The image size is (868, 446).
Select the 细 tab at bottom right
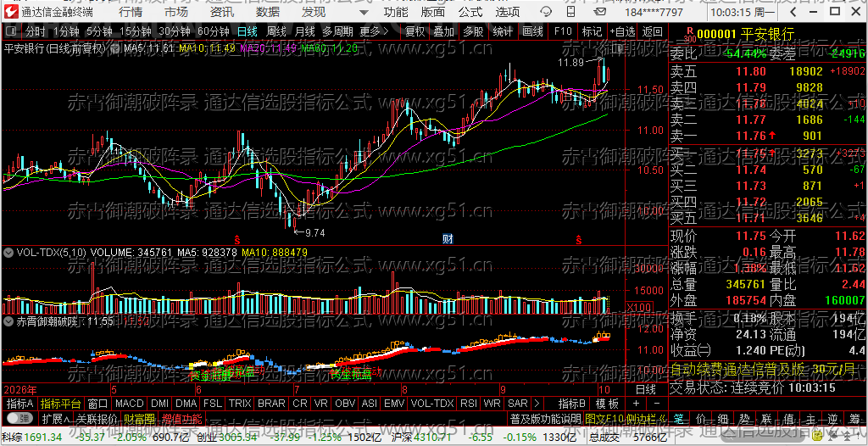pos(723,418)
